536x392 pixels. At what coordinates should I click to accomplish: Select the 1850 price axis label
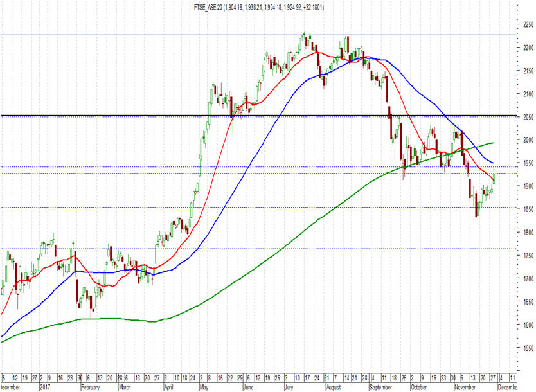click(528, 209)
